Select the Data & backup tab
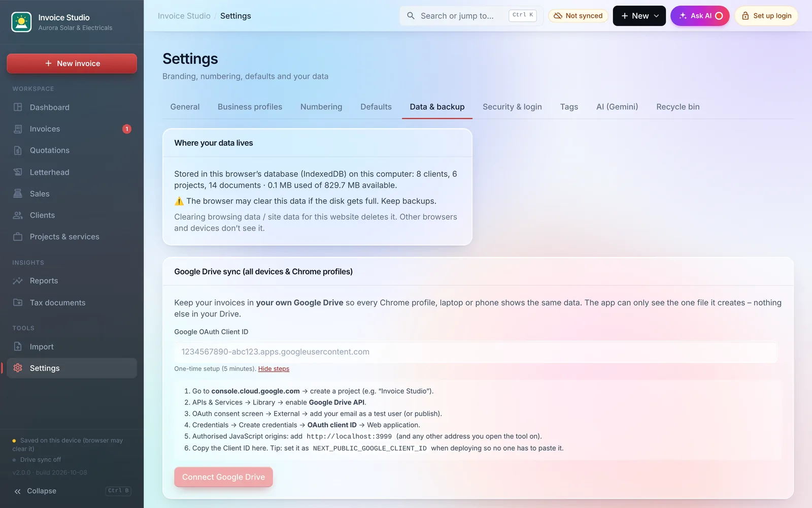This screenshot has height=508, width=812. (437, 107)
